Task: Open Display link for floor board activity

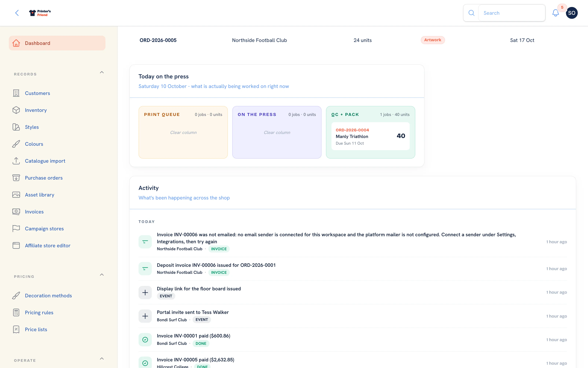Action: (x=353, y=292)
